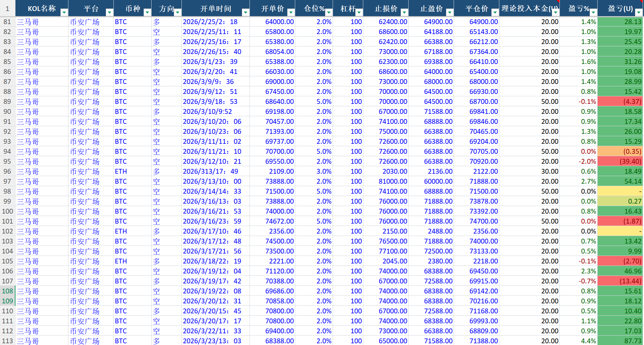Select the 多 direction cell in row 107

(x=166, y=281)
